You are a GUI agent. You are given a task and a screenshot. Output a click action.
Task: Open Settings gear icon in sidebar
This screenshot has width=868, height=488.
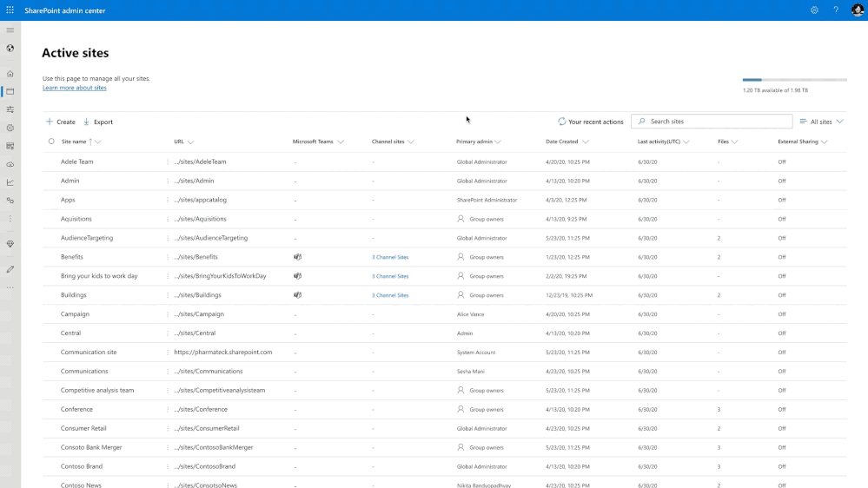click(10, 128)
